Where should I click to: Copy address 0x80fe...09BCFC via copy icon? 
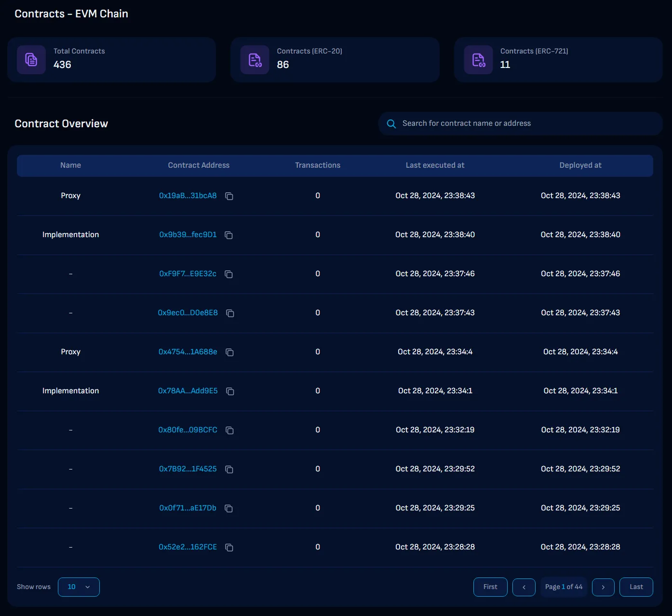pyautogui.click(x=230, y=430)
